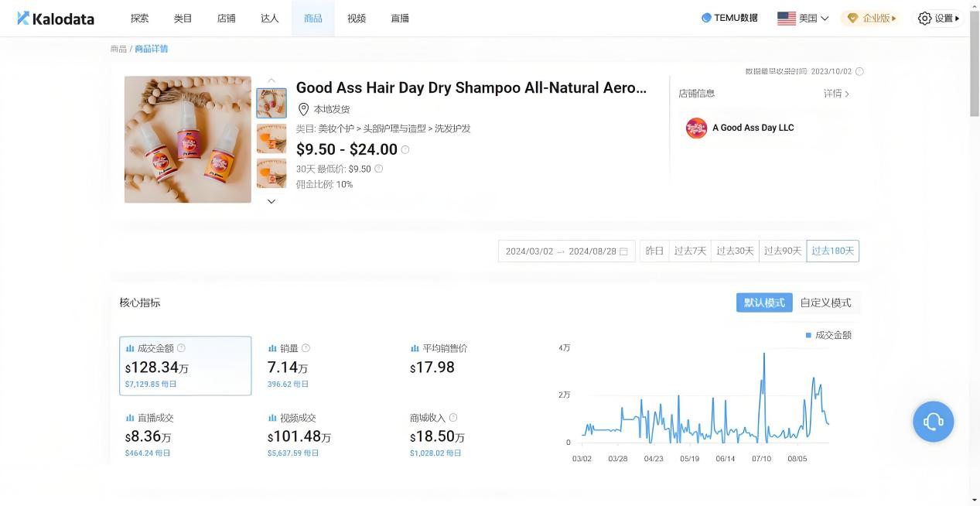The width and height of the screenshot is (980, 506).
Task: Select the second product thumbnail image
Action: [271, 138]
